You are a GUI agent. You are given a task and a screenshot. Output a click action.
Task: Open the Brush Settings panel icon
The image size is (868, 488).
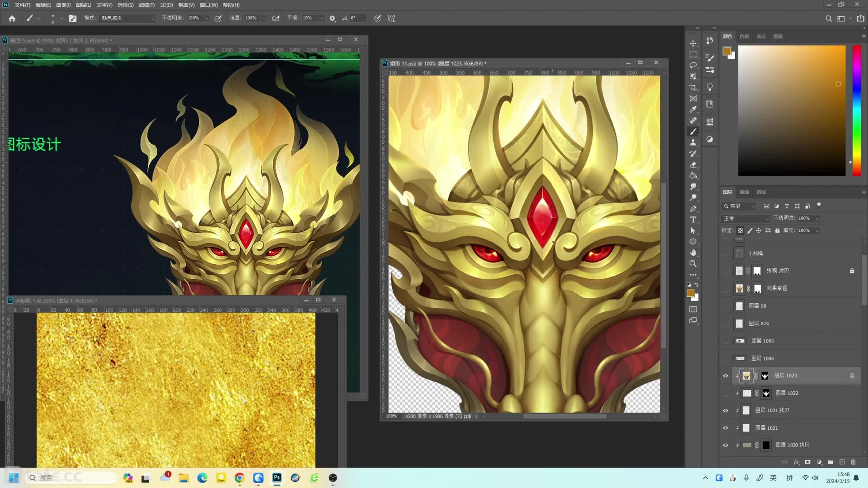coord(710,58)
